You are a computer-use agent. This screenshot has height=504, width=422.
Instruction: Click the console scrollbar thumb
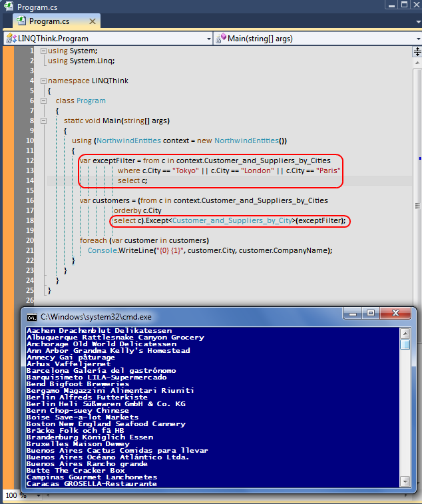(405, 344)
